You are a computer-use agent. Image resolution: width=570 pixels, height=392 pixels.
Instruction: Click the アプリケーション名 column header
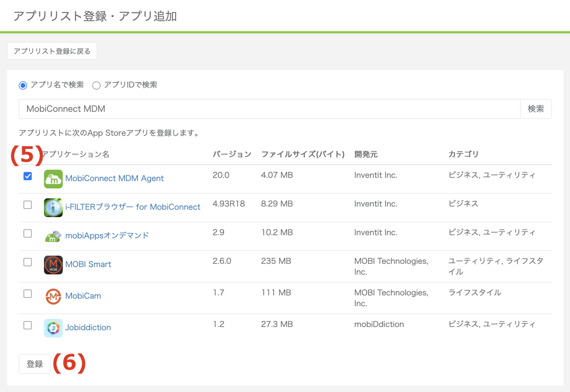tap(76, 154)
